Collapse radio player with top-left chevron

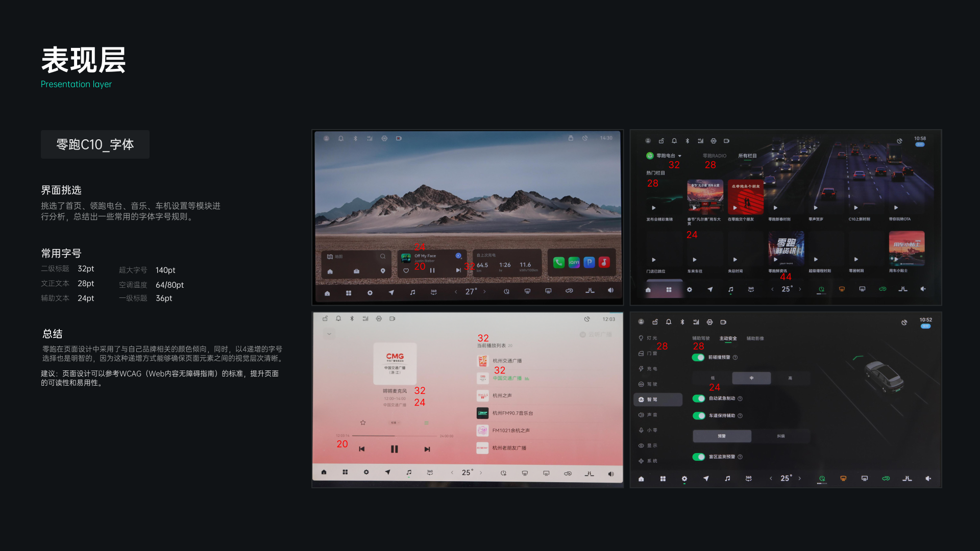(329, 334)
